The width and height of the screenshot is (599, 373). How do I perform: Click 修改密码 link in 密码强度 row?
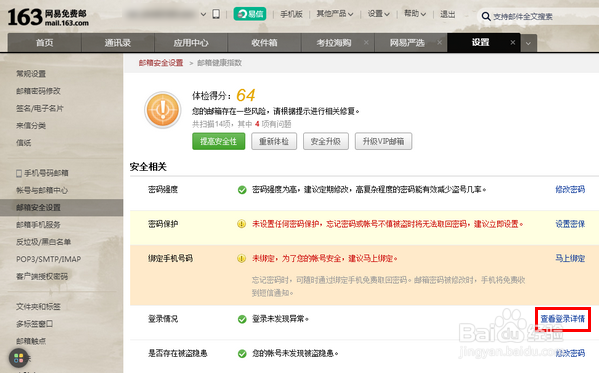pyautogui.click(x=570, y=190)
